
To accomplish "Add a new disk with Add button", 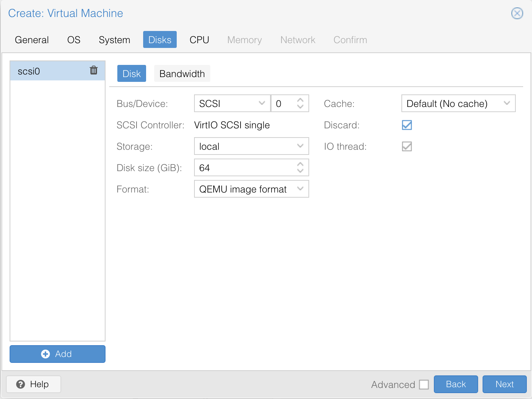I will (58, 354).
